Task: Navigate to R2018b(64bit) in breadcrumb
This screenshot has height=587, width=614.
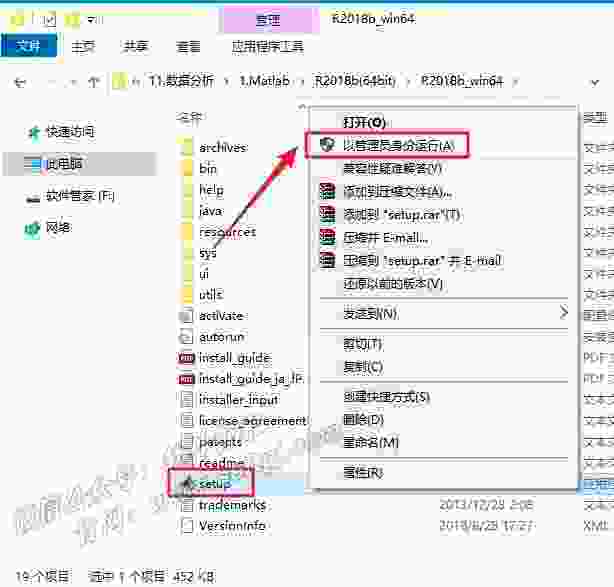Action: coord(355,81)
